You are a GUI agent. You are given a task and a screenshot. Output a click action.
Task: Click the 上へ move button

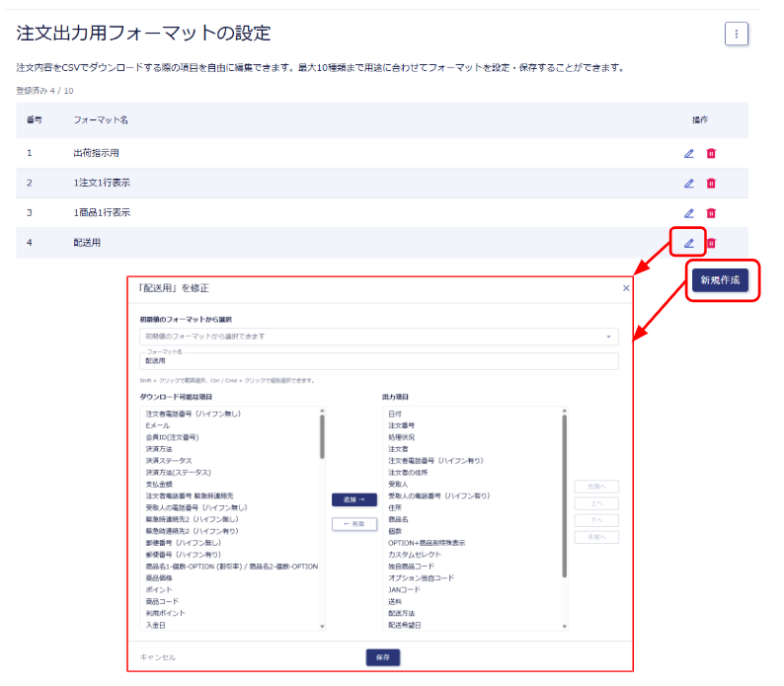tap(596, 503)
